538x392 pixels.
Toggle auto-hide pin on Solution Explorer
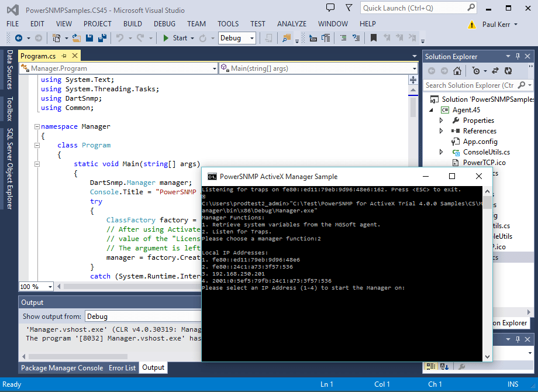[518, 56]
